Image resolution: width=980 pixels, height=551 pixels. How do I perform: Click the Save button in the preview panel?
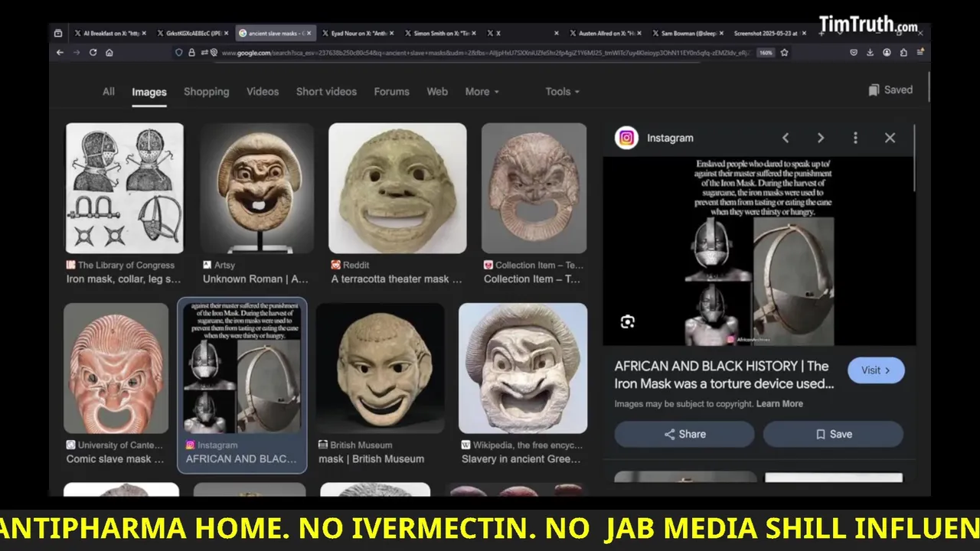pyautogui.click(x=833, y=434)
